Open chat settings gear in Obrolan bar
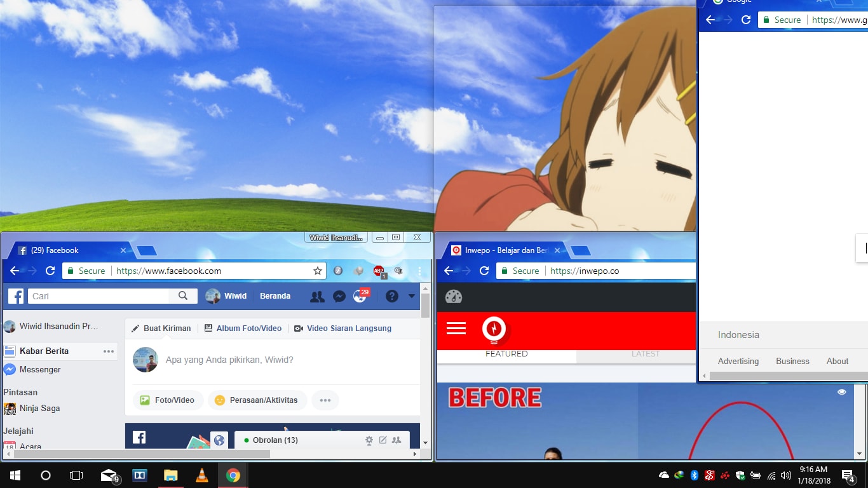The height and width of the screenshot is (488, 868). click(x=369, y=440)
